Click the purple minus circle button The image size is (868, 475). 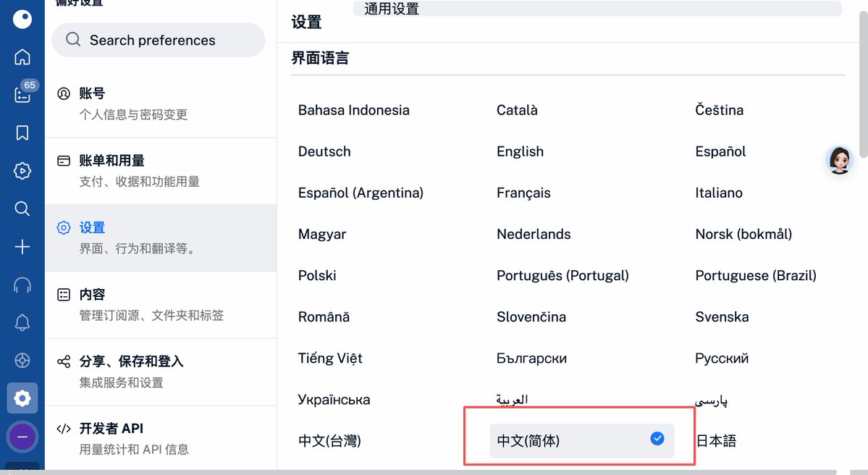click(22, 437)
